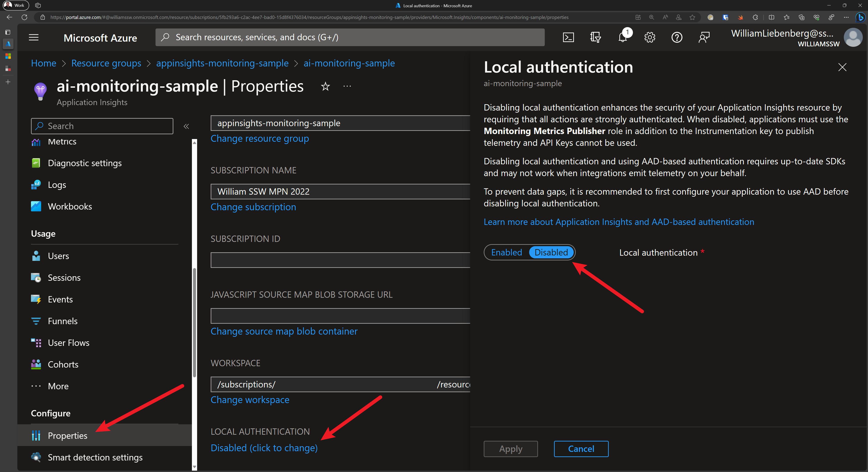The height and width of the screenshot is (472, 868).
Task: Click the Cancel button
Action: (581, 449)
